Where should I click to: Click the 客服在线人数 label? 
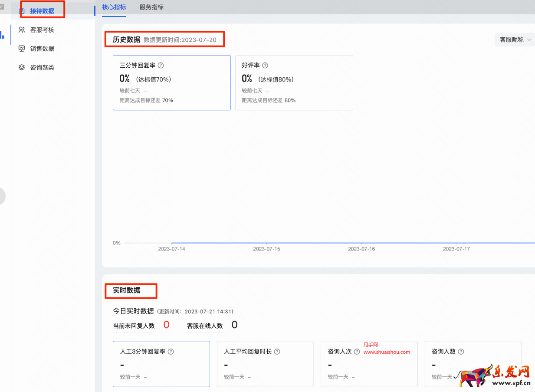[205, 326]
